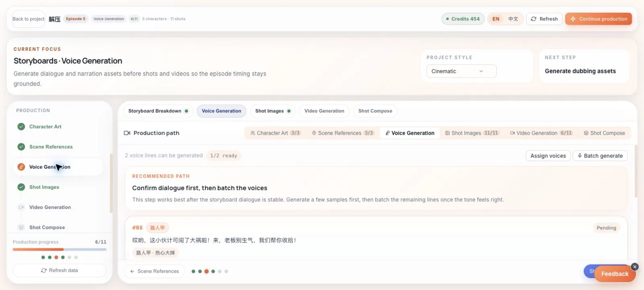644x290 pixels.
Task: Click the Batch generate button
Action: click(600, 156)
